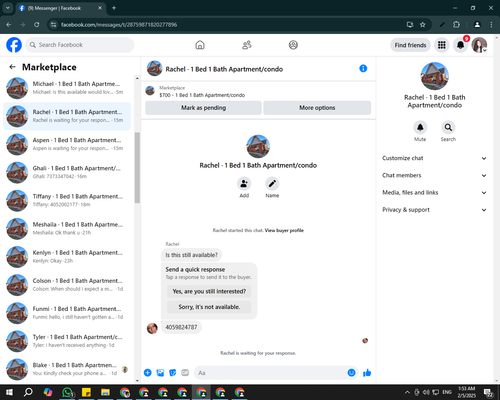Image resolution: width=500 pixels, height=400 pixels.
Task: Click the Find friends button
Action: point(410,45)
